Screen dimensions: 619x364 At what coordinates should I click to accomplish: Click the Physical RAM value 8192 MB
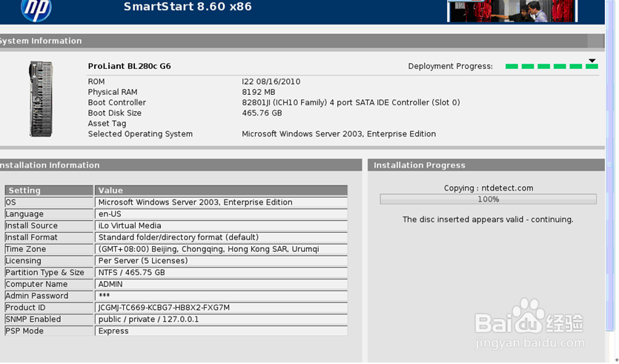258,92
